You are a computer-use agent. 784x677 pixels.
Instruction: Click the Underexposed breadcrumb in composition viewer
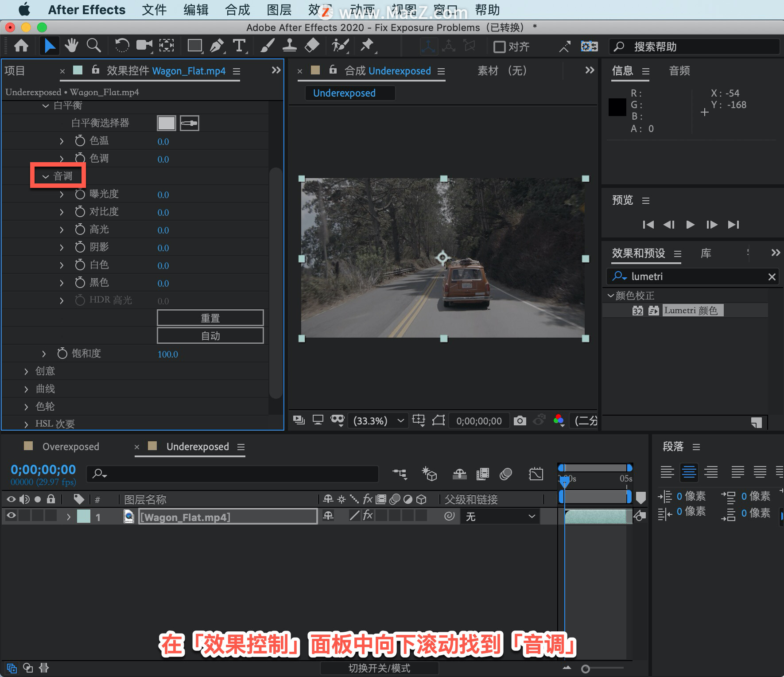(x=344, y=93)
